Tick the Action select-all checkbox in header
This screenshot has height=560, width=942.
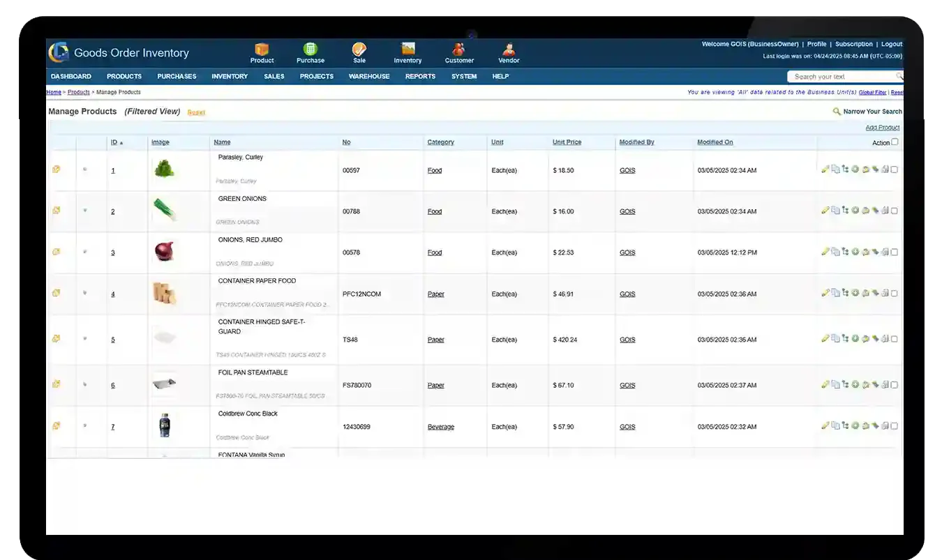(895, 142)
